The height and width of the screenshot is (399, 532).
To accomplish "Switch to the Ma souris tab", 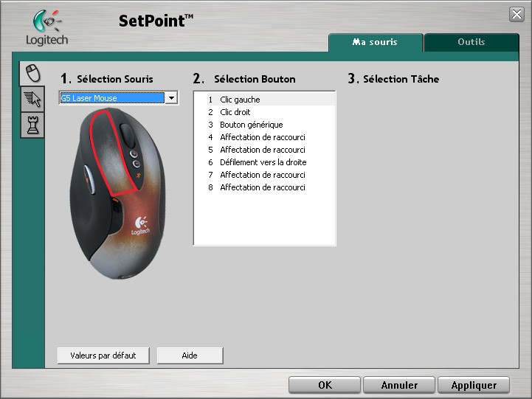I will (x=375, y=42).
